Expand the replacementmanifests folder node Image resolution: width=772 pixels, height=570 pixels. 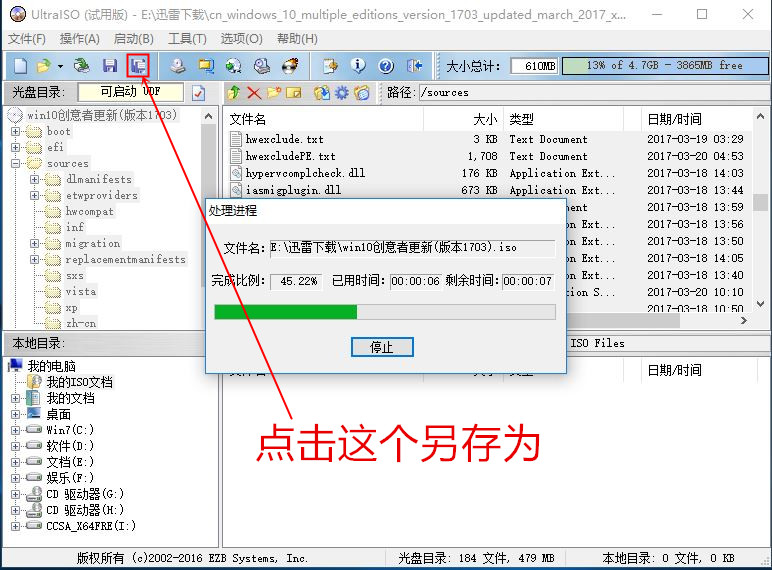pyautogui.click(x=34, y=259)
